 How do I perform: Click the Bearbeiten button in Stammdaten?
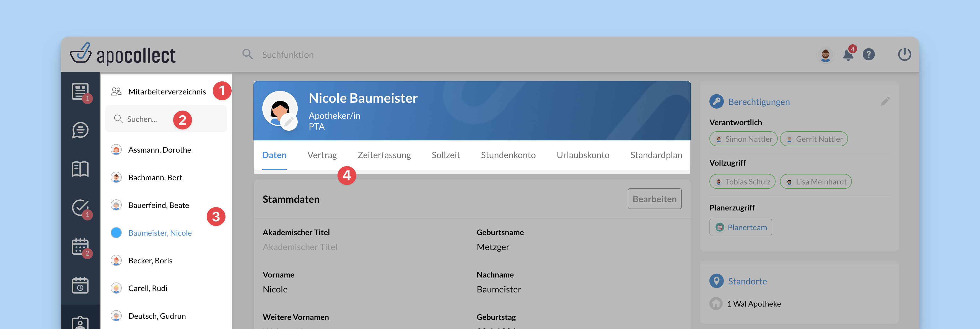[x=654, y=199]
